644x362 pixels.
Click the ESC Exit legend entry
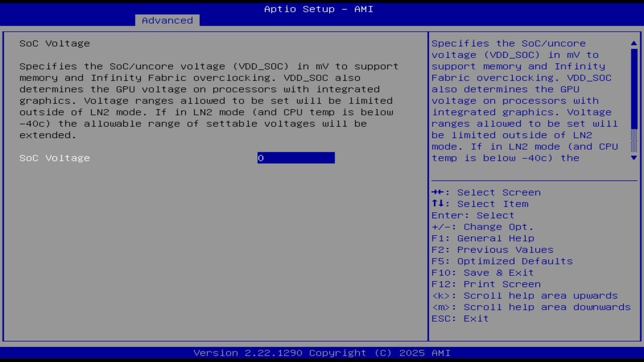[x=460, y=318]
